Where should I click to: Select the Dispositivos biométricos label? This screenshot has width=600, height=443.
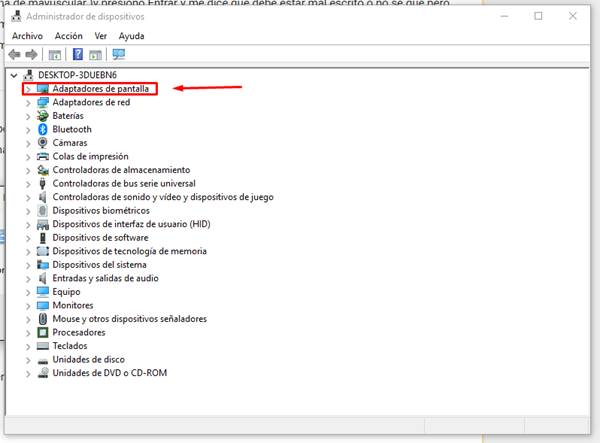(101, 210)
